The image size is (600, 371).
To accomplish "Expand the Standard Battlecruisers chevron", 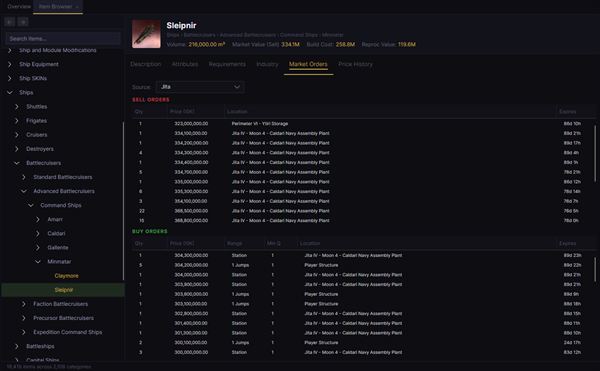I will [24, 177].
